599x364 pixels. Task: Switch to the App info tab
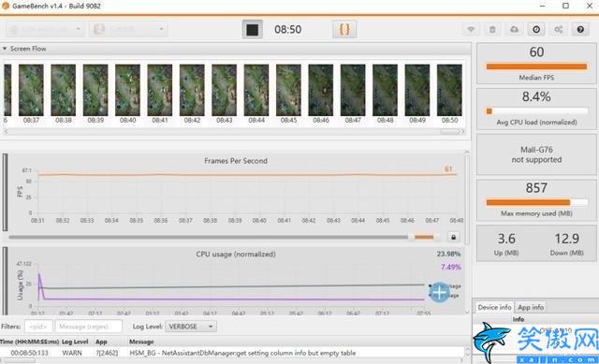(531, 307)
